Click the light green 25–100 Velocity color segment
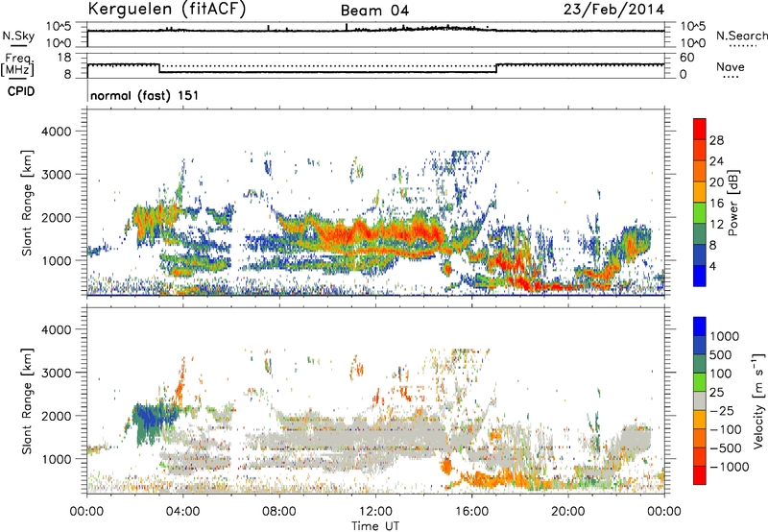The width and height of the screenshot is (768, 532). (x=700, y=382)
